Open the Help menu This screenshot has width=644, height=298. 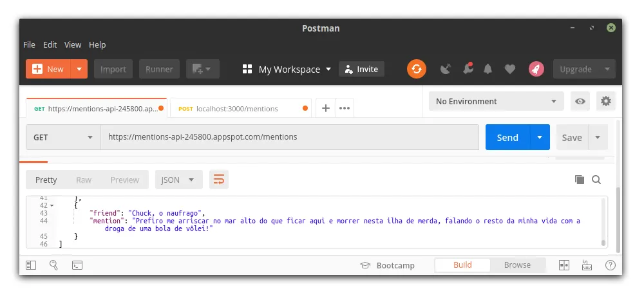coord(97,45)
